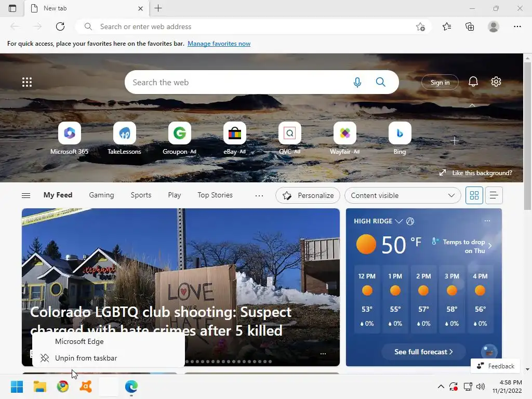Viewport: 532px width, 399px height.
Task: Open Temps to drop on Thu alert
Action: (x=462, y=246)
